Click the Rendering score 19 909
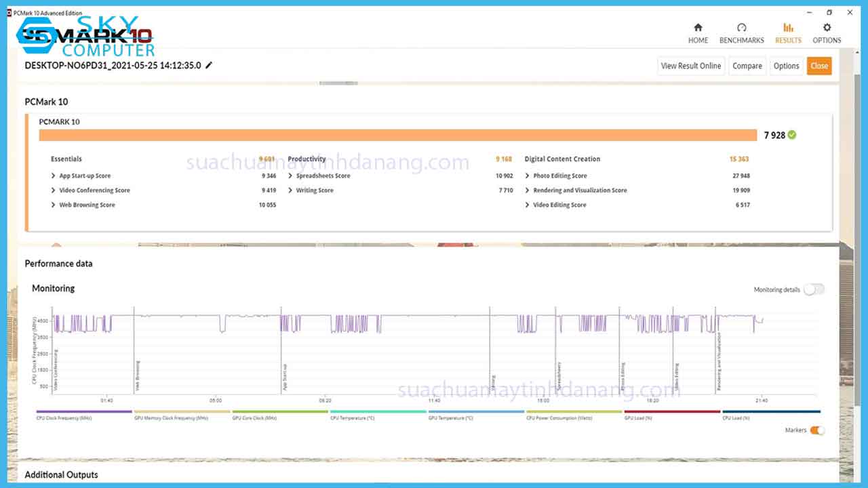Viewport: 868px width, 488px height. coord(741,190)
